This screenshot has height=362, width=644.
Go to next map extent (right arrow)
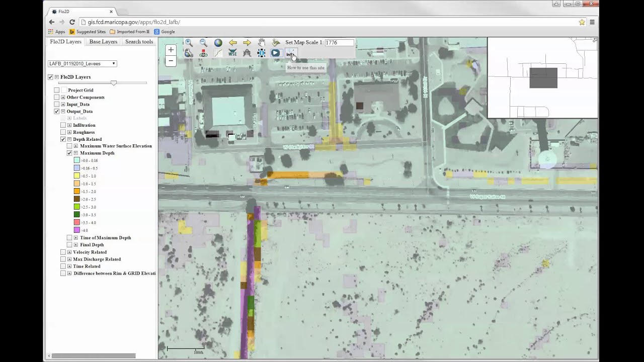[247, 43]
